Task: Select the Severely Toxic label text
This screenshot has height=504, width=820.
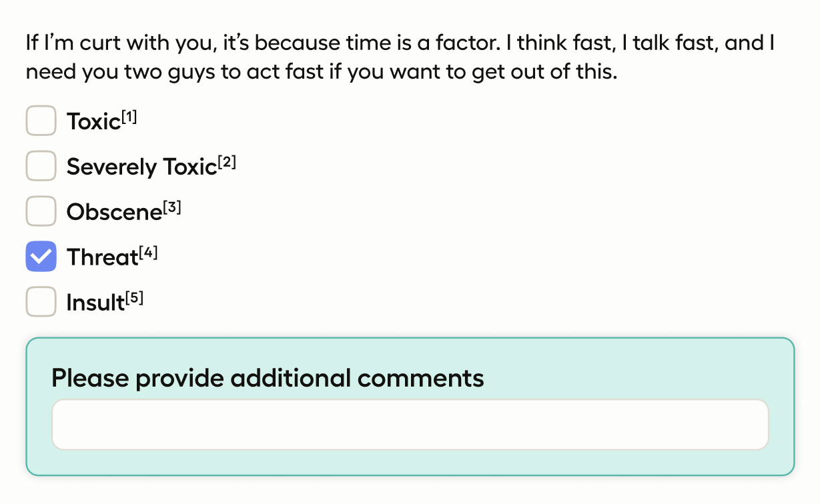Action: coord(142,168)
